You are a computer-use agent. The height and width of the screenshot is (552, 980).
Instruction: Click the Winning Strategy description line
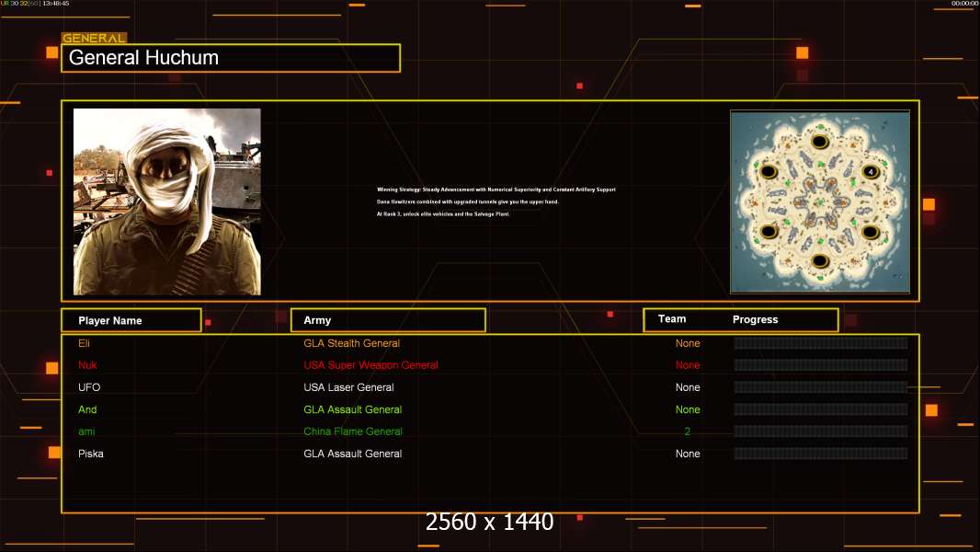pos(496,190)
